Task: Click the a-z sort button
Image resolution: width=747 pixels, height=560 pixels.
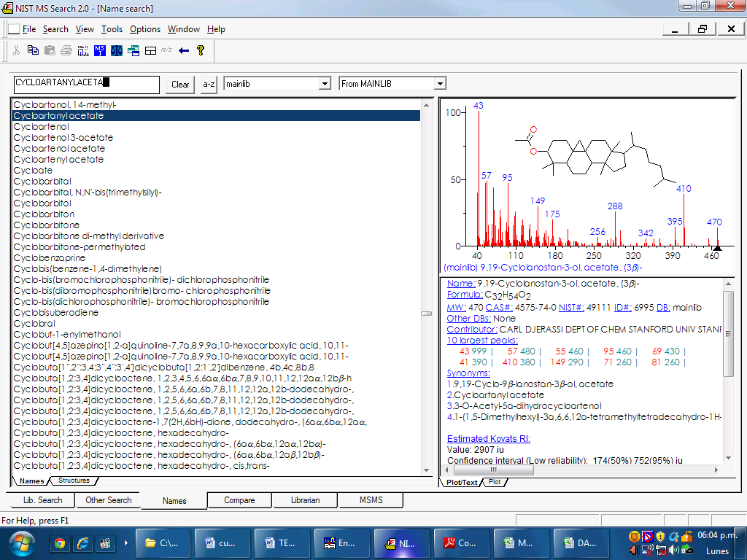Action: 209,85
